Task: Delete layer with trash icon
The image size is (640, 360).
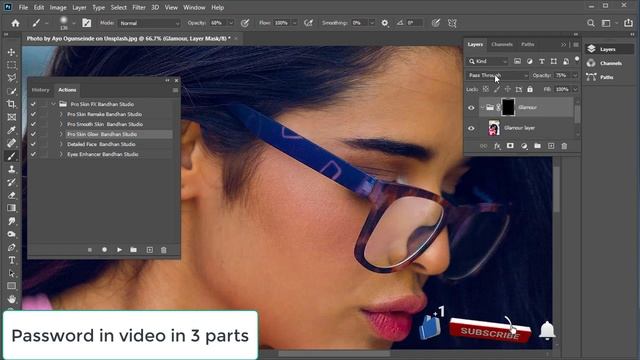Action: pos(564,146)
